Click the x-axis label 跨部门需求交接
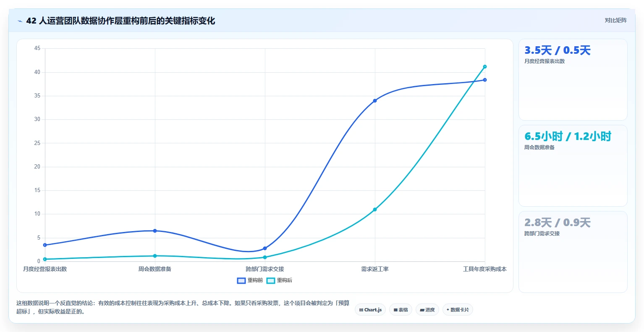The image size is (644, 332). point(265,269)
